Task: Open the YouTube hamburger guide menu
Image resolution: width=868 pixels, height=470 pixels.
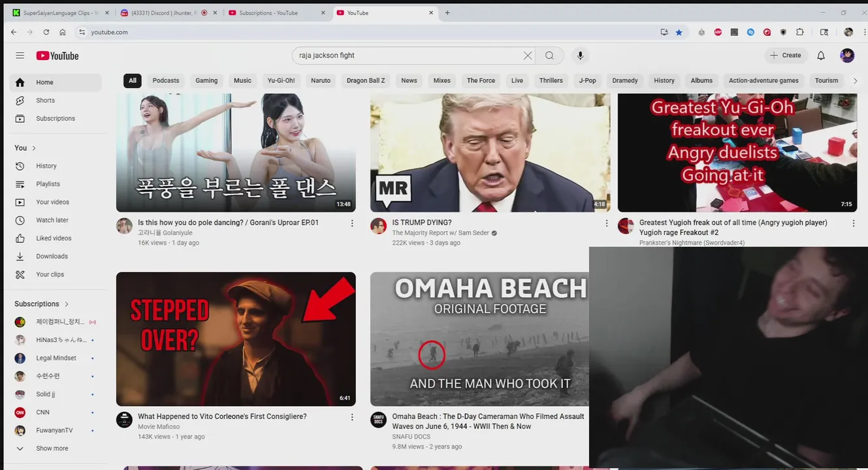Action: pyautogui.click(x=20, y=55)
